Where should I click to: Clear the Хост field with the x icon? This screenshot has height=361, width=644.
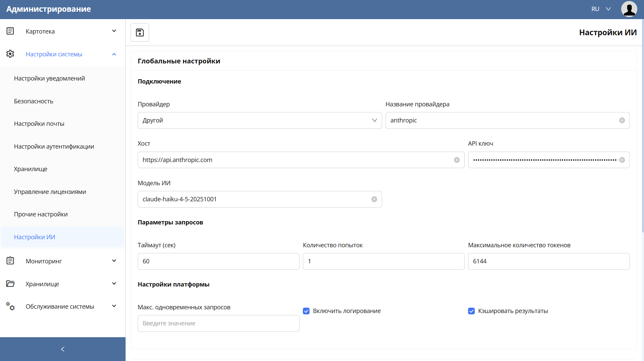click(457, 160)
